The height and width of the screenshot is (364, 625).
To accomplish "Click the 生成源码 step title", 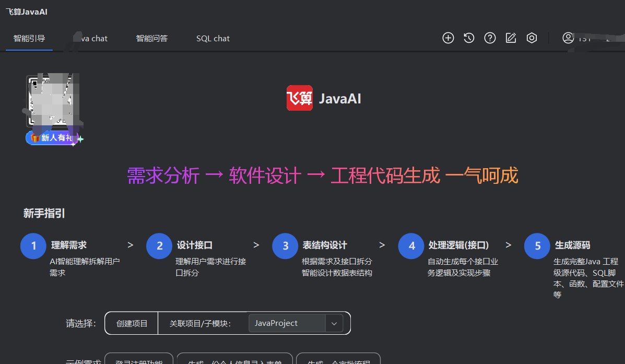I will [x=572, y=245].
